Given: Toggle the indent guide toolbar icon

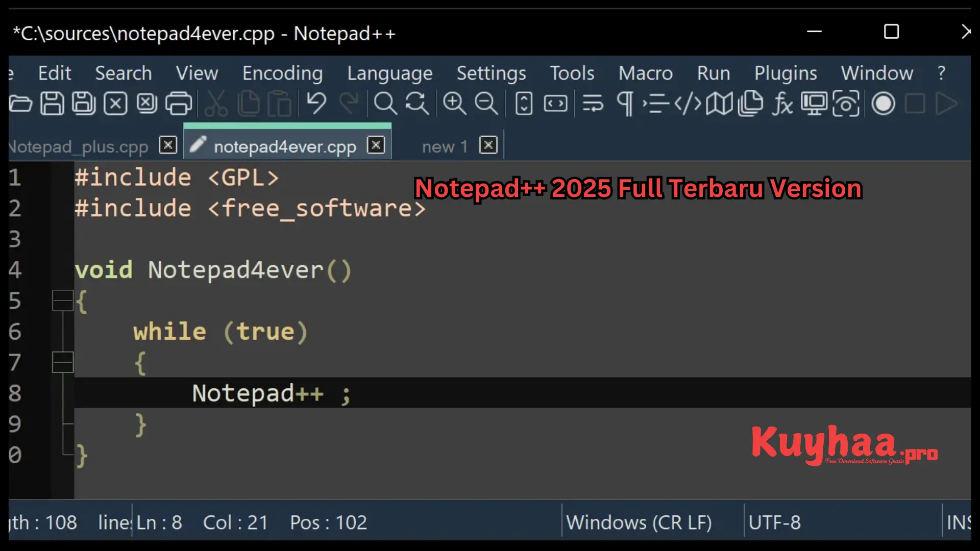Looking at the screenshot, I should 656,104.
